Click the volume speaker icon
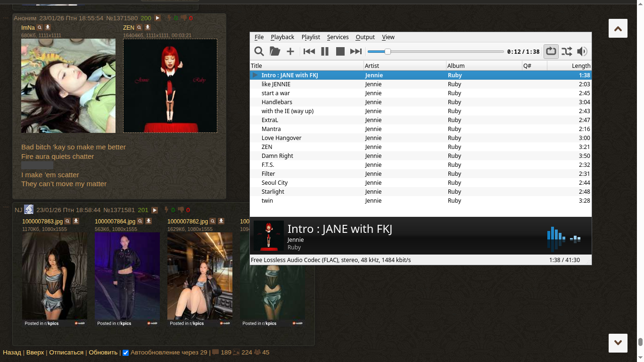 click(582, 51)
